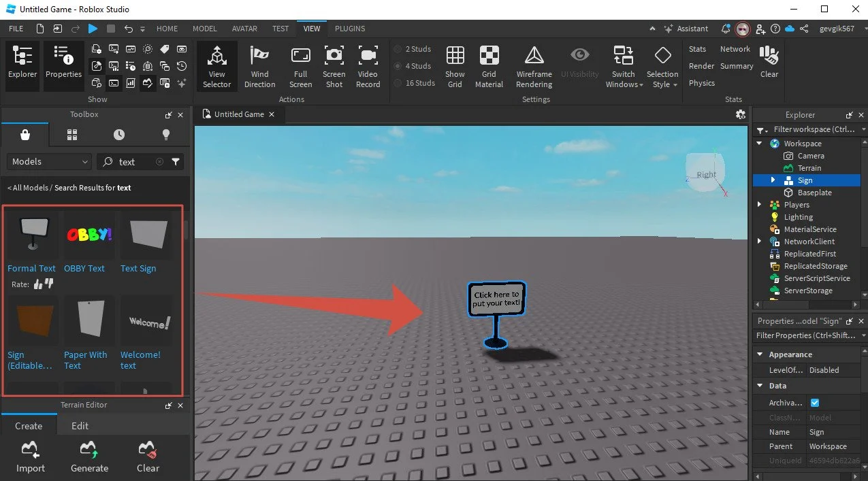Expand the Sign model node

[x=773, y=180]
